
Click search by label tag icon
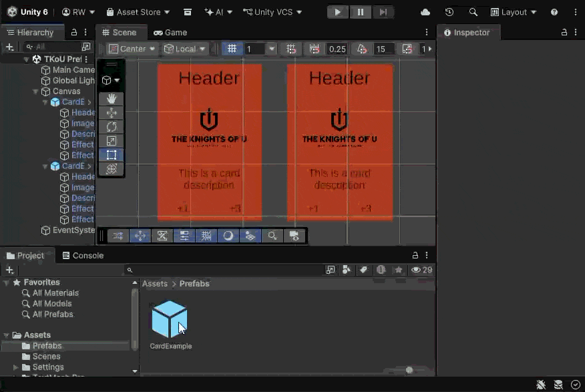pos(363,270)
